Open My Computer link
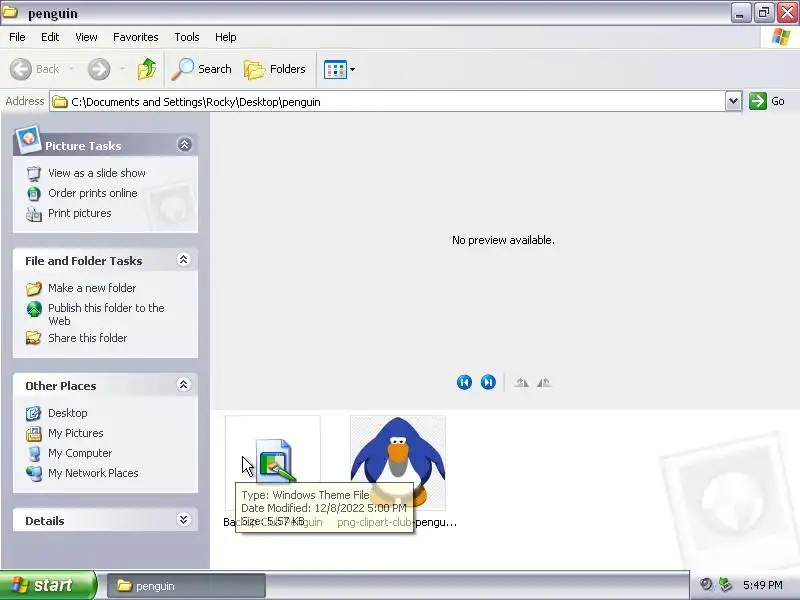This screenshot has width=800, height=600. [80, 453]
